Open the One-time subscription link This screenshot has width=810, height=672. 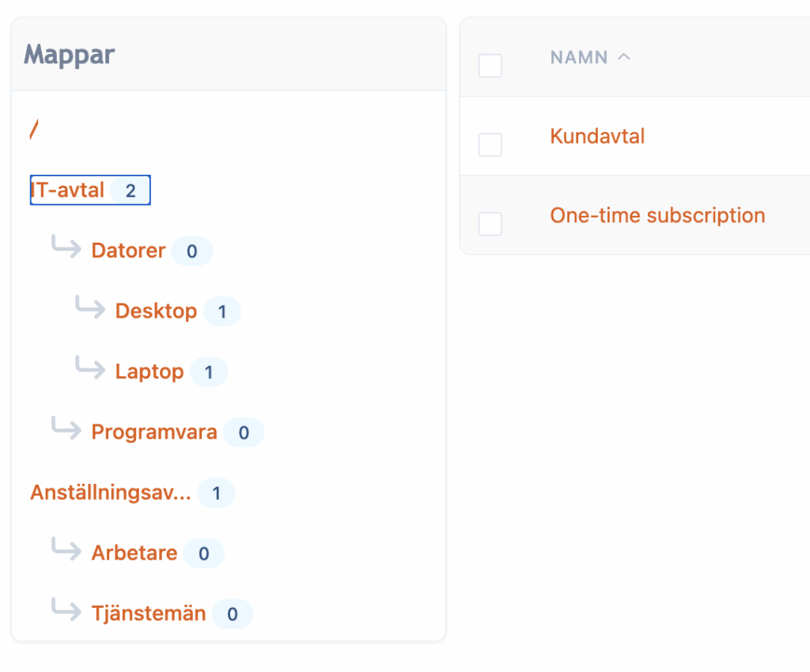click(657, 216)
